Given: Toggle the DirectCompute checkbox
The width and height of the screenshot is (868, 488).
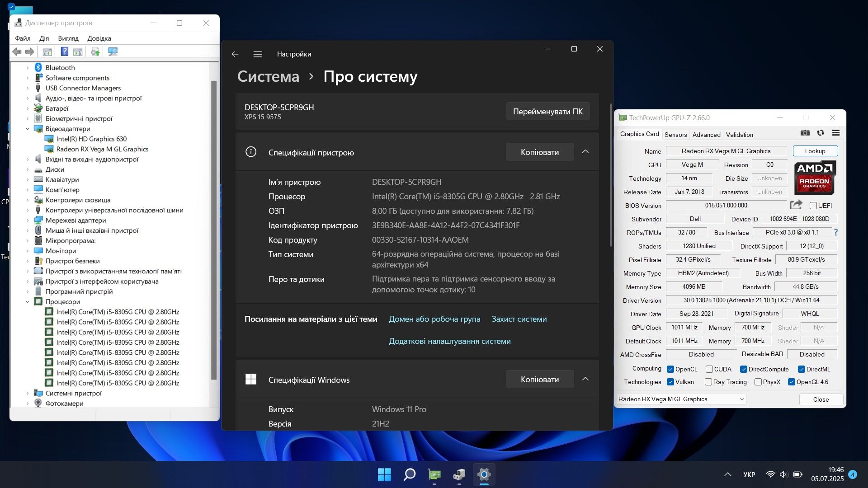Looking at the screenshot, I should (744, 369).
